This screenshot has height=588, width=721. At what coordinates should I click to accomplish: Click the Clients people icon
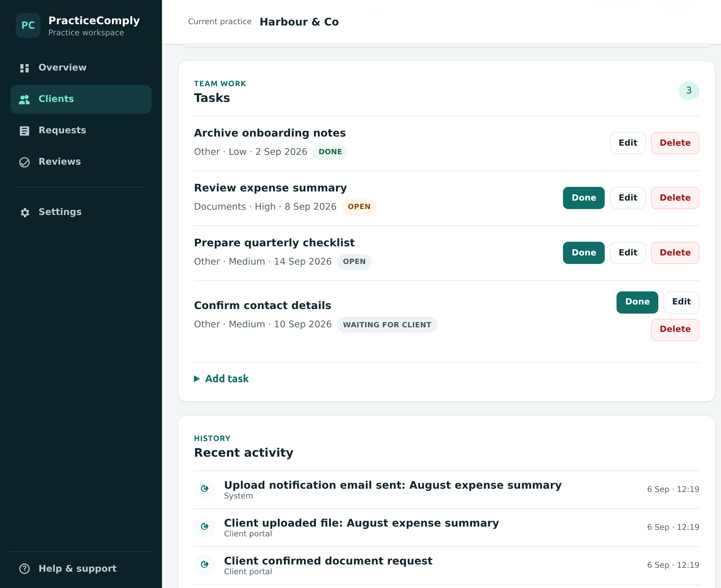pos(24,99)
